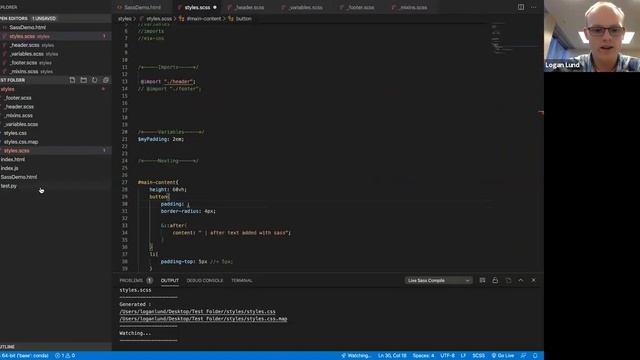The width and height of the screenshot is (640, 360).
Task: Refresh the explorer file tree
Action: (x=95, y=80)
